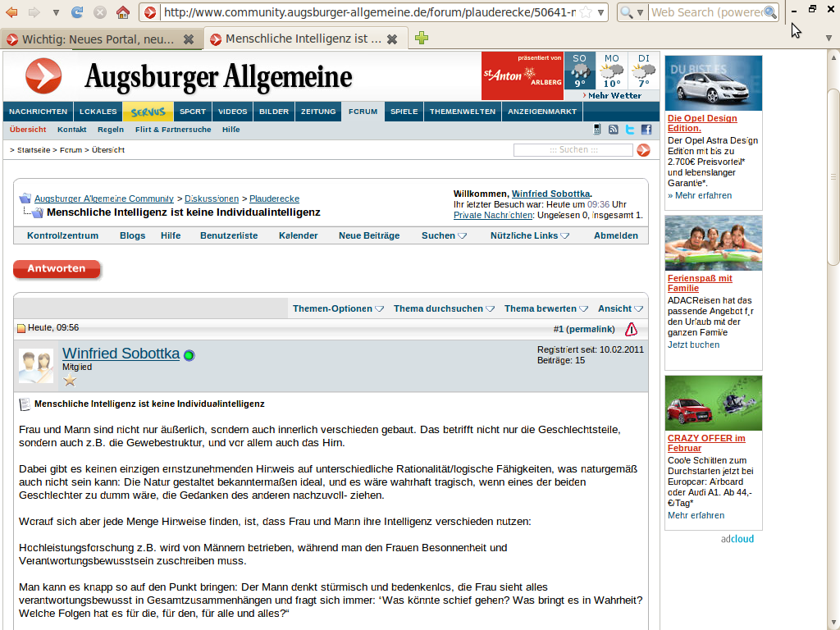Click the page vertical scrollbar thumb

pos(833,177)
